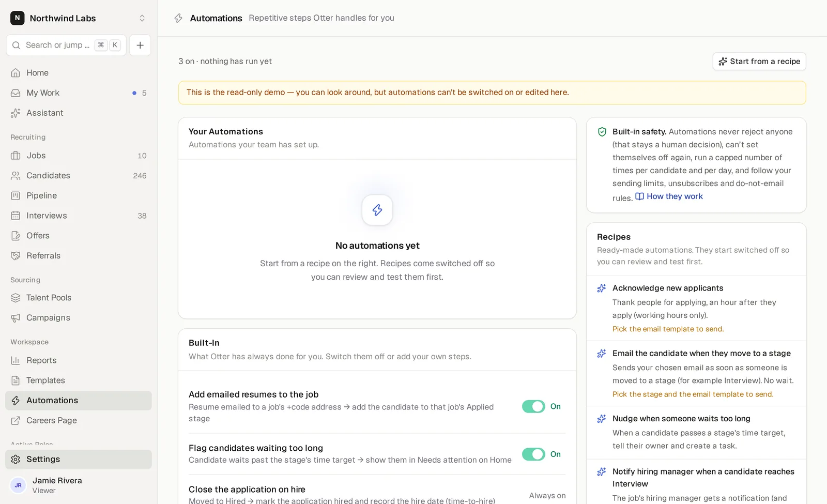Choose Email the candidate when they move recipe
Screen dimensions: 827x504
click(696, 373)
